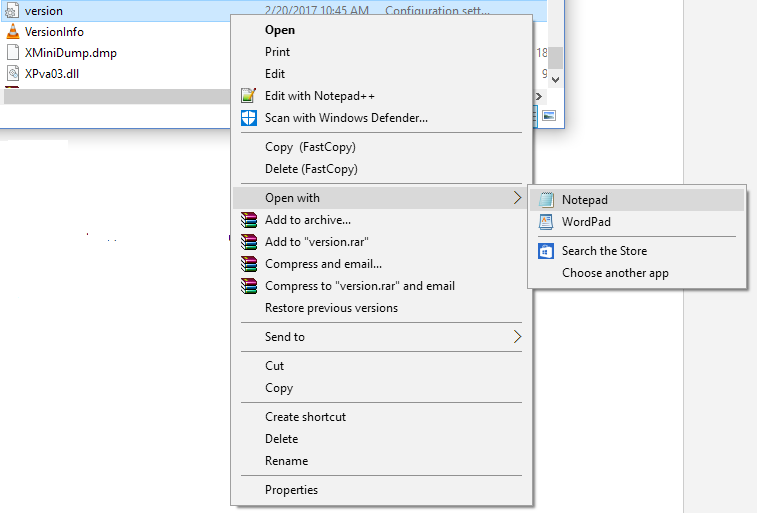Select Rename from the context menu
The image size is (757, 513).
point(286,461)
